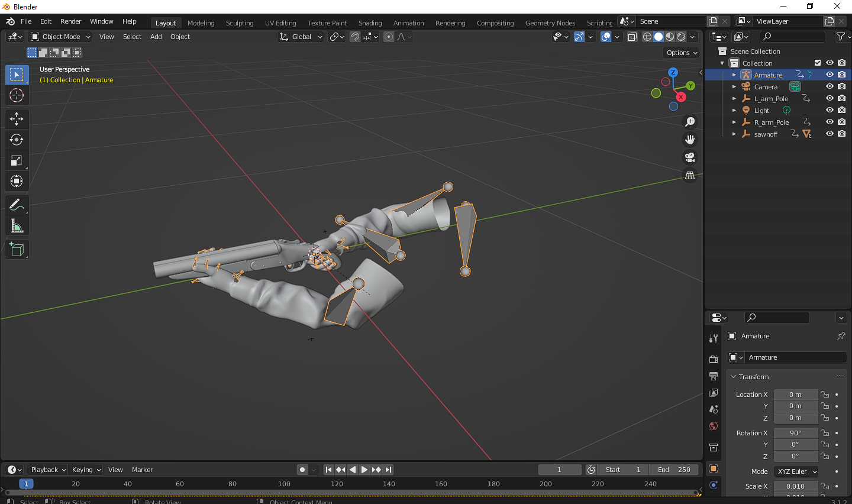The image size is (852, 504).
Task: Toggle camera view in viewport
Action: (x=690, y=157)
